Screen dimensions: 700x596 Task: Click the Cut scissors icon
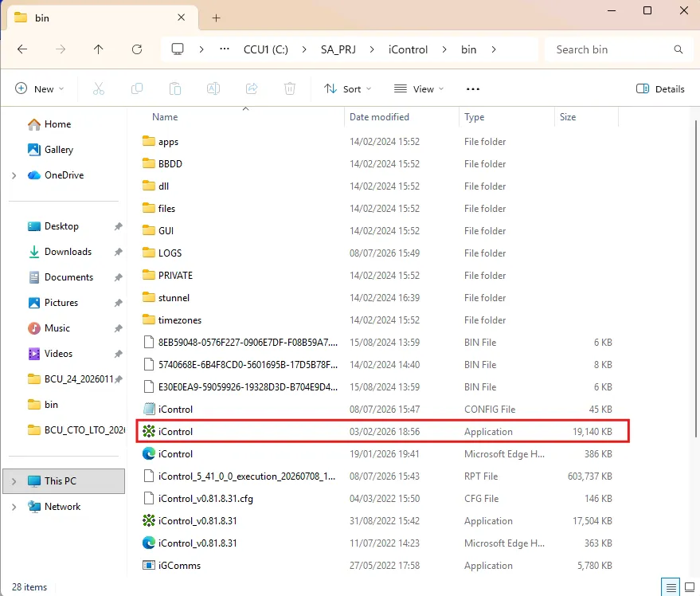point(99,89)
